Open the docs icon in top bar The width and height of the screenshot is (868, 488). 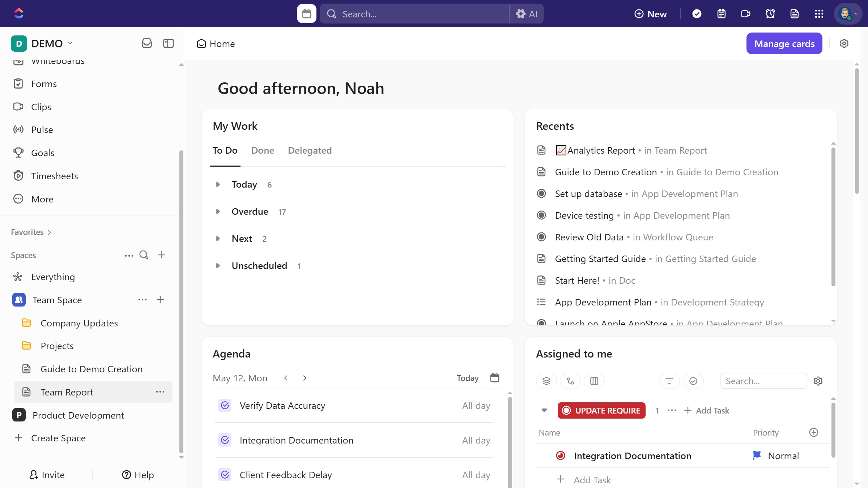(795, 14)
